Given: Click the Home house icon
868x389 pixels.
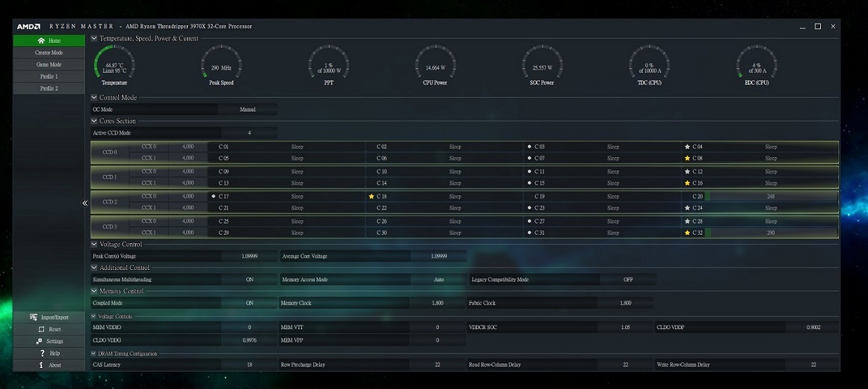Looking at the screenshot, I should [41, 40].
